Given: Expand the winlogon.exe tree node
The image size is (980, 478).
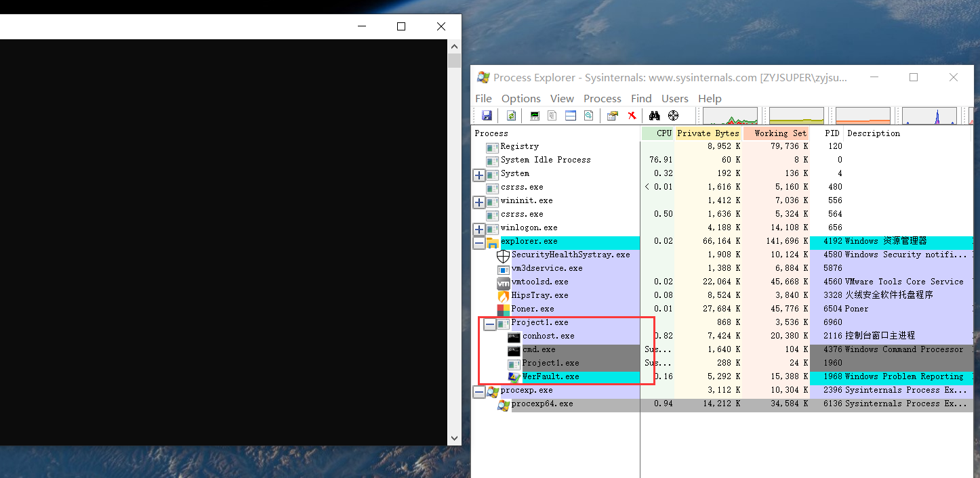Looking at the screenshot, I should [x=479, y=230].
